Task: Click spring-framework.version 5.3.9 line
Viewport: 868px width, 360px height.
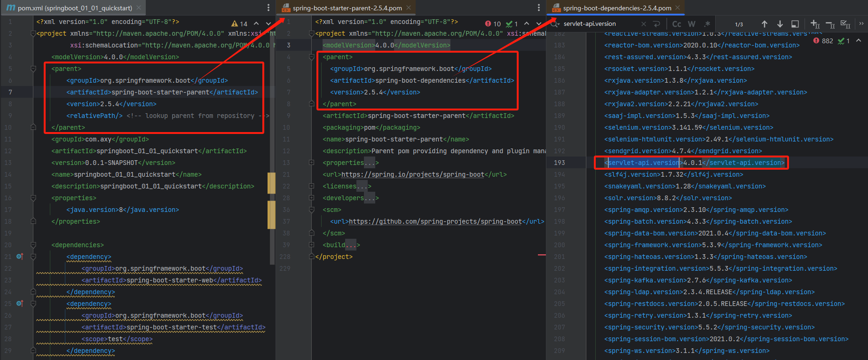Action: point(713,245)
